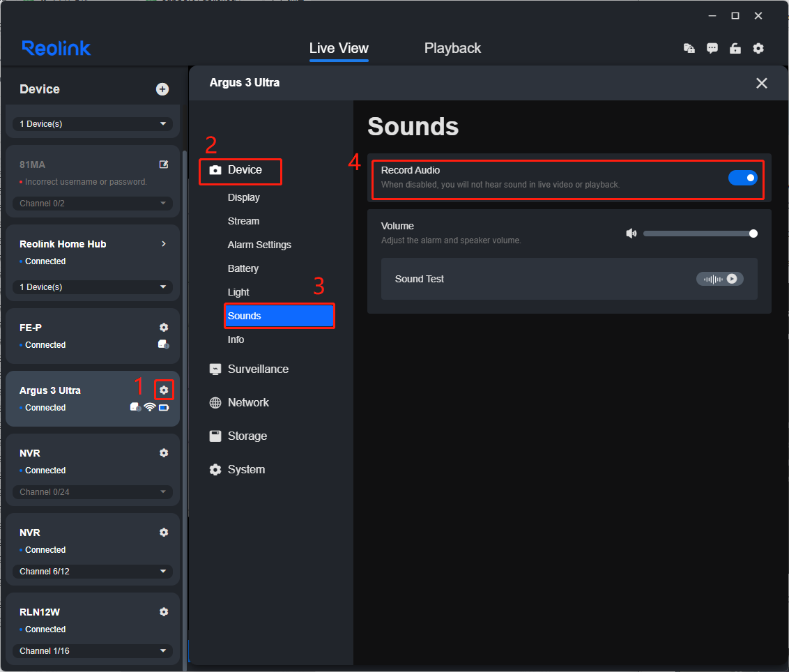This screenshot has height=672, width=789.
Task: Open the Channel 6/12 dropdown
Action: tap(93, 572)
